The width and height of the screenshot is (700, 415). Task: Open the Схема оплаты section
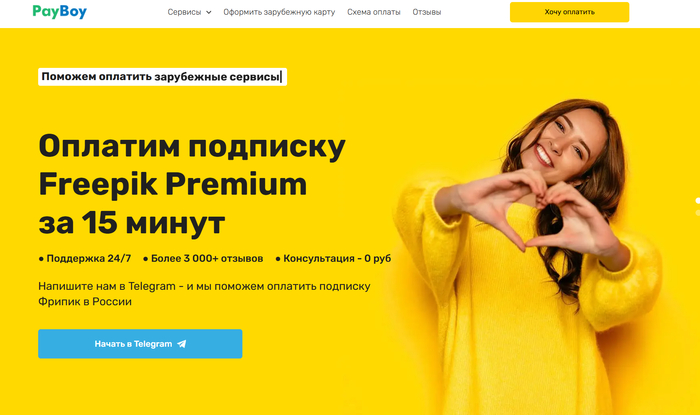(x=374, y=12)
